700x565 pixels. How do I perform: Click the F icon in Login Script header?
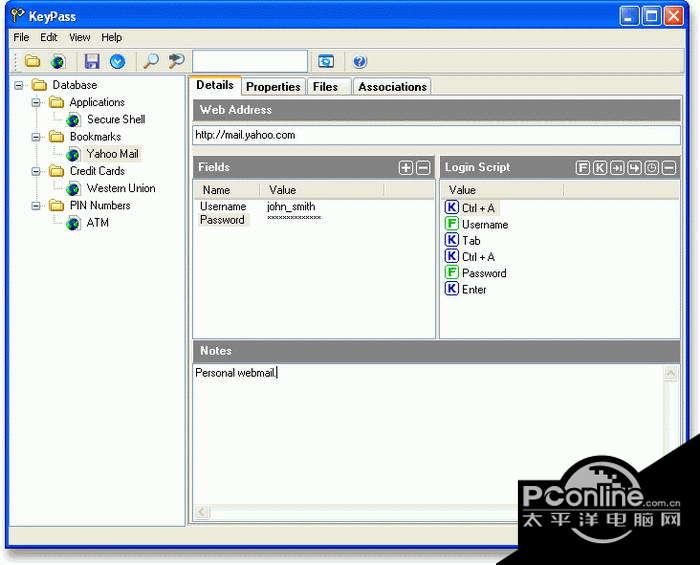click(x=582, y=168)
